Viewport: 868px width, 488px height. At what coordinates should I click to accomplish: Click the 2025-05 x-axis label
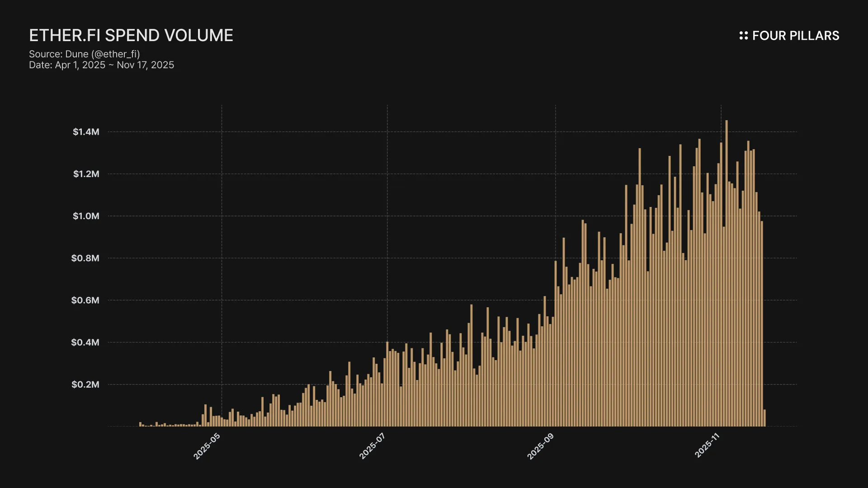207,446
